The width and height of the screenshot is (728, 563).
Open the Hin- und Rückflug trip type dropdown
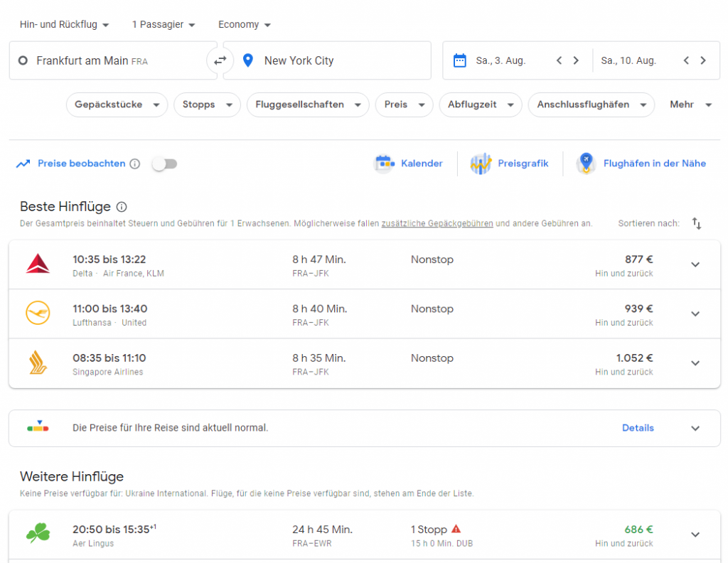tap(63, 24)
